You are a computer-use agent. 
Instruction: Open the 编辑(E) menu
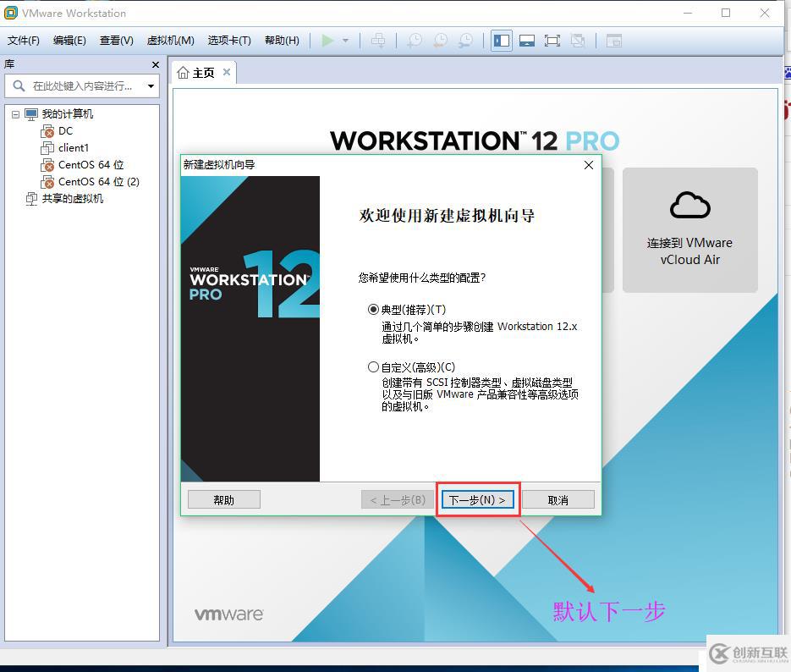[69, 41]
